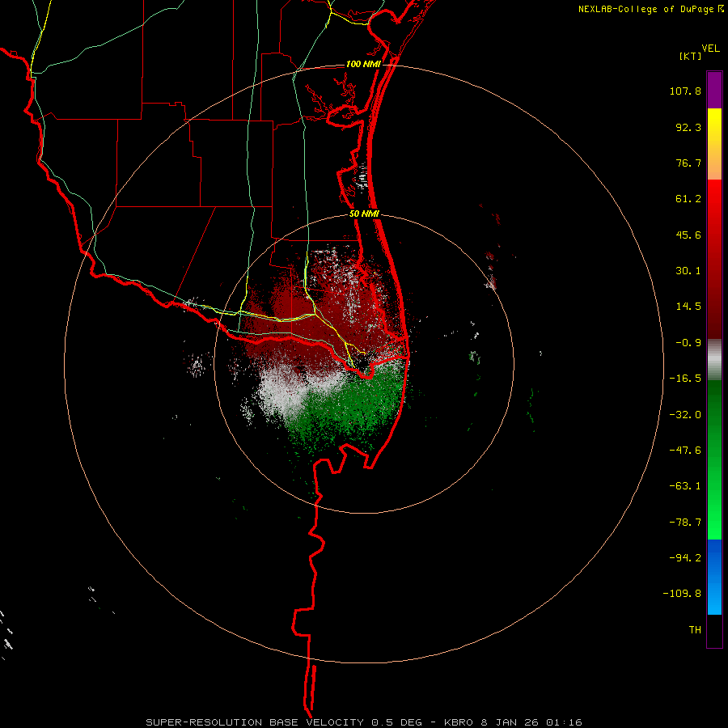Screen dimensions: 728x728
Task: Select the 61.2 velocity legend value
Action: (688, 199)
